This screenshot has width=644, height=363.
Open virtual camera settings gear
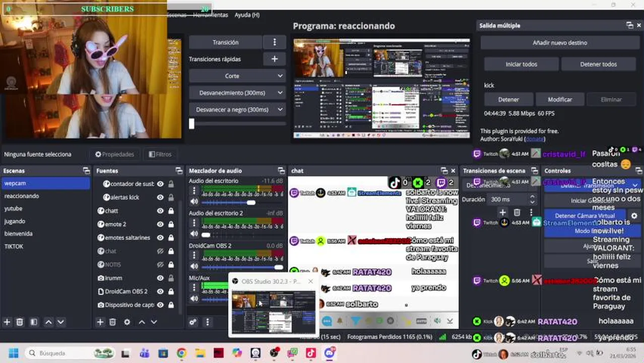[x=634, y=216]
